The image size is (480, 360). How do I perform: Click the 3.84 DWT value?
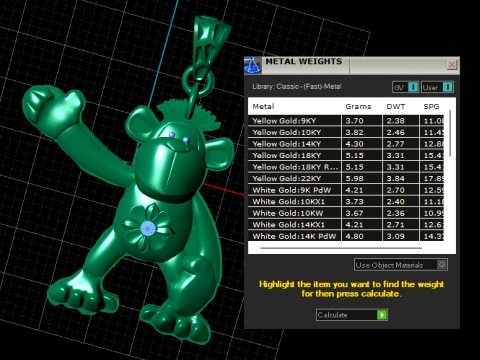point(395,178)
